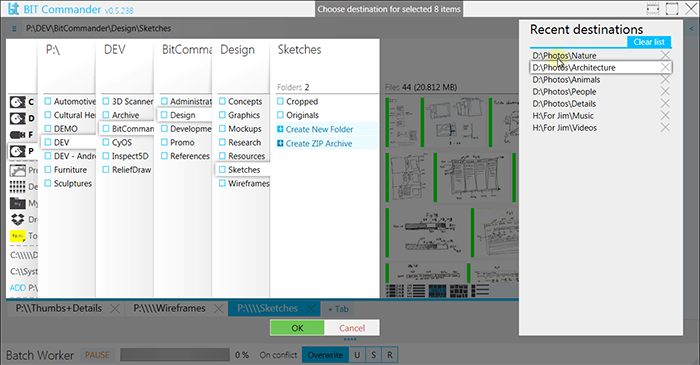Select the D drive icon
This screenshot has width=700, height=365.
pos(17,119)
